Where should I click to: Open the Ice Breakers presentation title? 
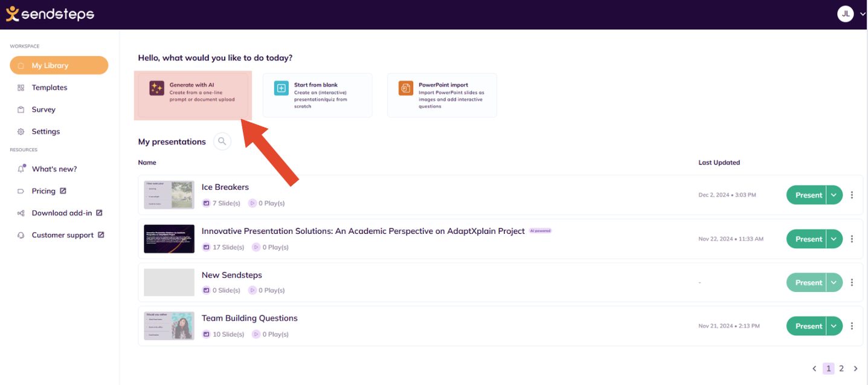[225, 187]
